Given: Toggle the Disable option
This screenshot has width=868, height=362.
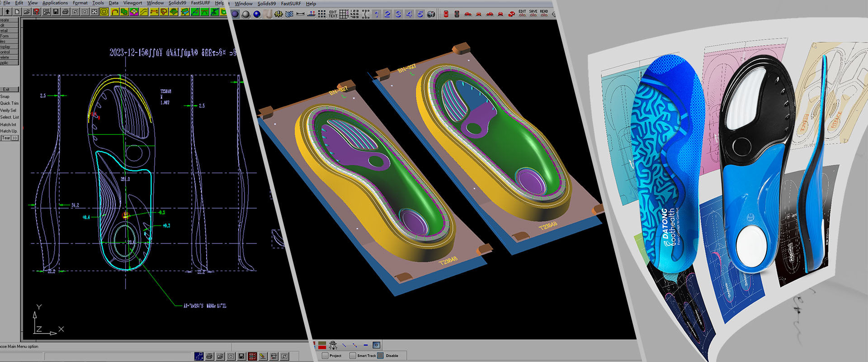Looking at the screenshot, I should coord(381,356).
